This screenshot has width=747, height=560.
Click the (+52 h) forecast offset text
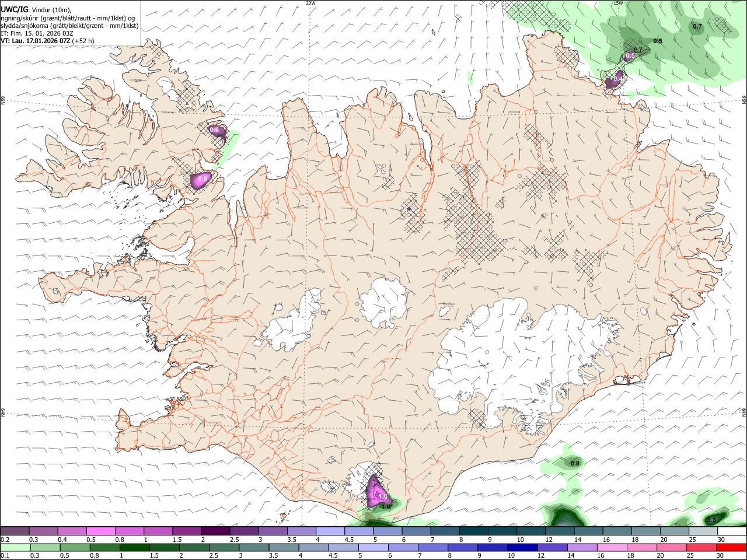[84, 41]
